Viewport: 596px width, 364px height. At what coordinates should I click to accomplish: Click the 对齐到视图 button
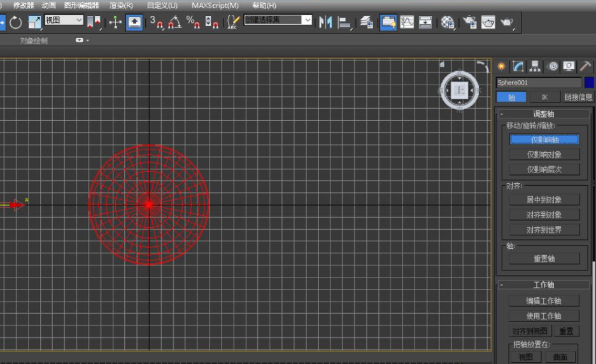pyautogui.click(x=530, y=331)
